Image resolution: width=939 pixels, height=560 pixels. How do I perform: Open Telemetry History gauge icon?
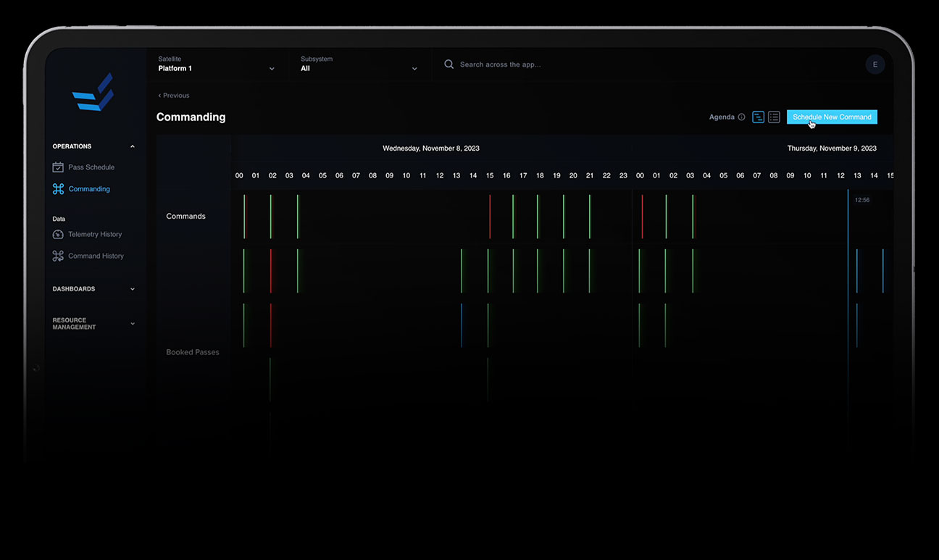coord(58,235)
